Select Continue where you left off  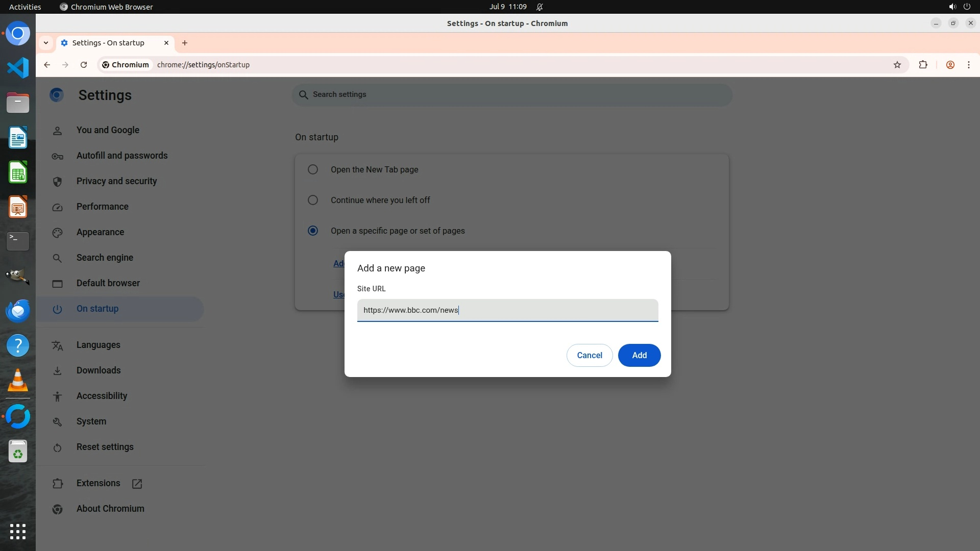[x=313, y=200]
